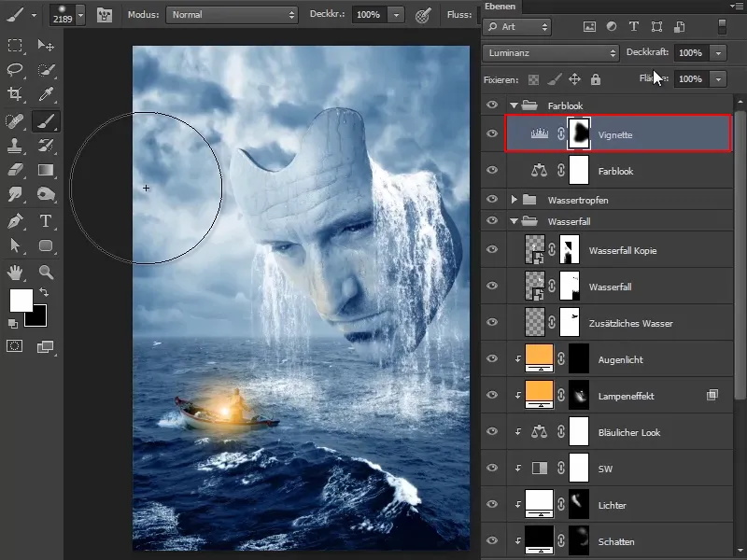
Task: Select the Gradient tool
Action: click(x=46, y=170)
